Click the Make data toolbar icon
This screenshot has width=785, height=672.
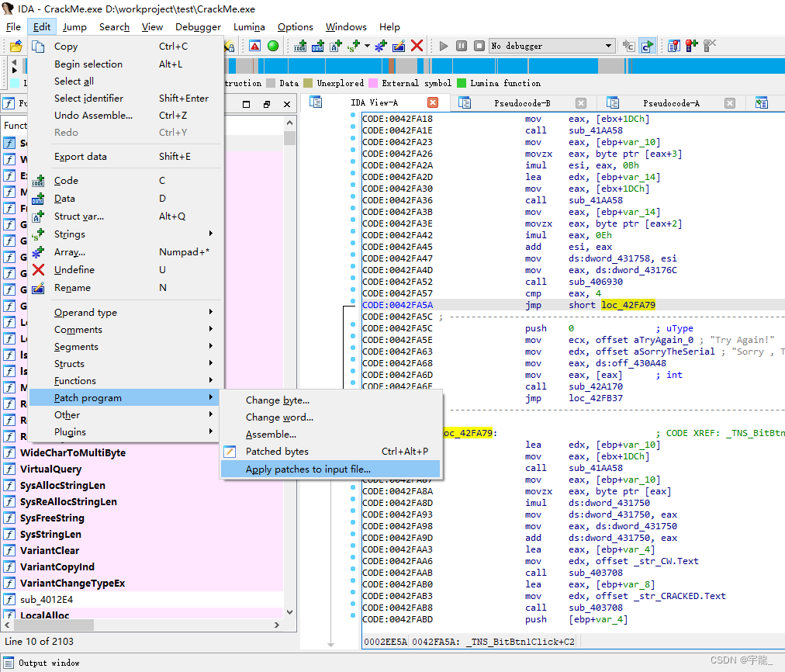point(318,46)
